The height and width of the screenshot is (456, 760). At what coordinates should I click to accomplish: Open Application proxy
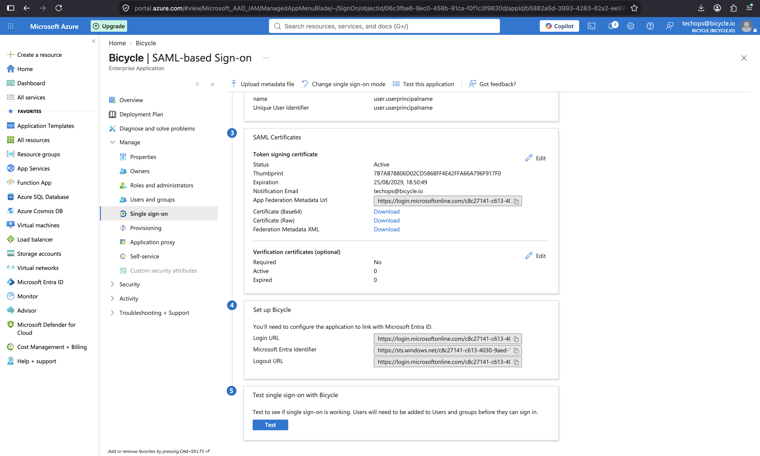pos(152,242)
